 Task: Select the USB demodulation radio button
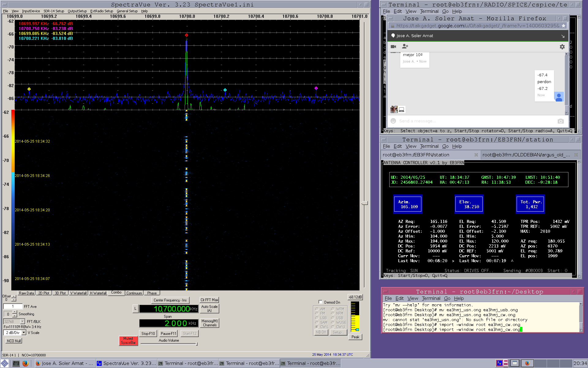[333, 318]
